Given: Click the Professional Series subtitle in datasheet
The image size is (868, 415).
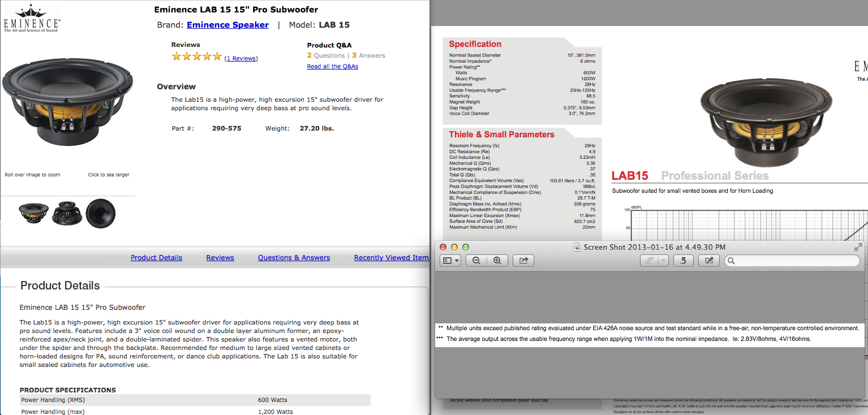Looking at the screenshot, I should click(x=715, y=176).
